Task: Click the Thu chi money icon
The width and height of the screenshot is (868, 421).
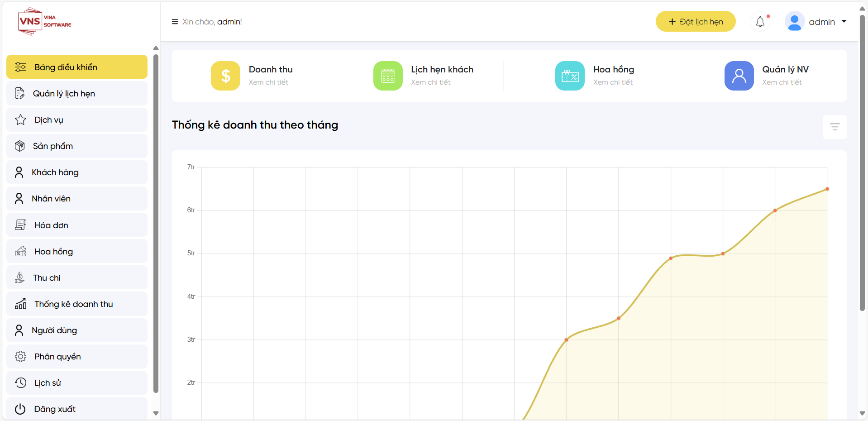Action: click(19, 277)
